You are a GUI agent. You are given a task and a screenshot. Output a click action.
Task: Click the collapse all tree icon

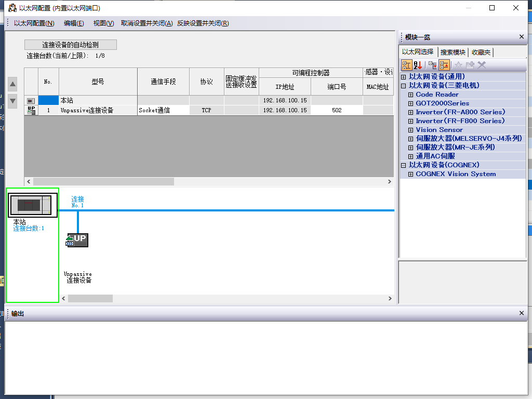444,65
